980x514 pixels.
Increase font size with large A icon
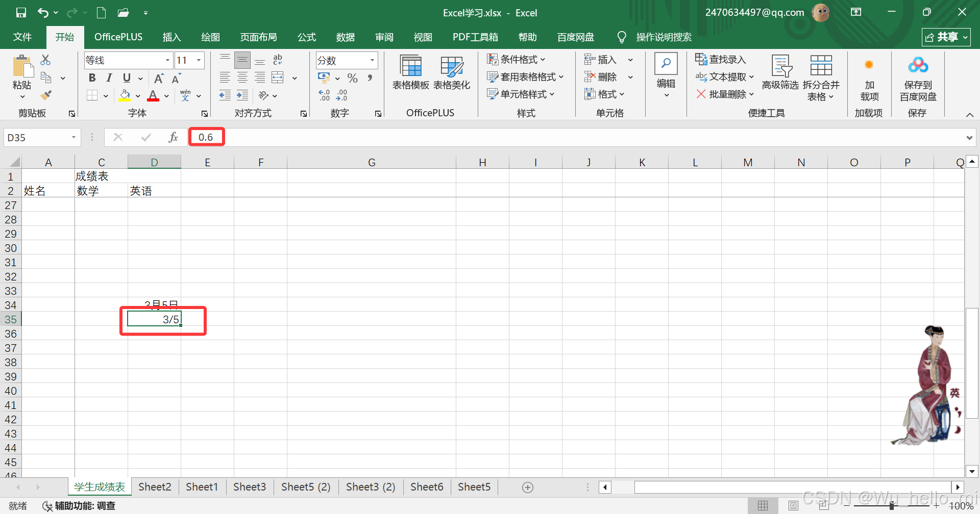[x=159, y=79]
